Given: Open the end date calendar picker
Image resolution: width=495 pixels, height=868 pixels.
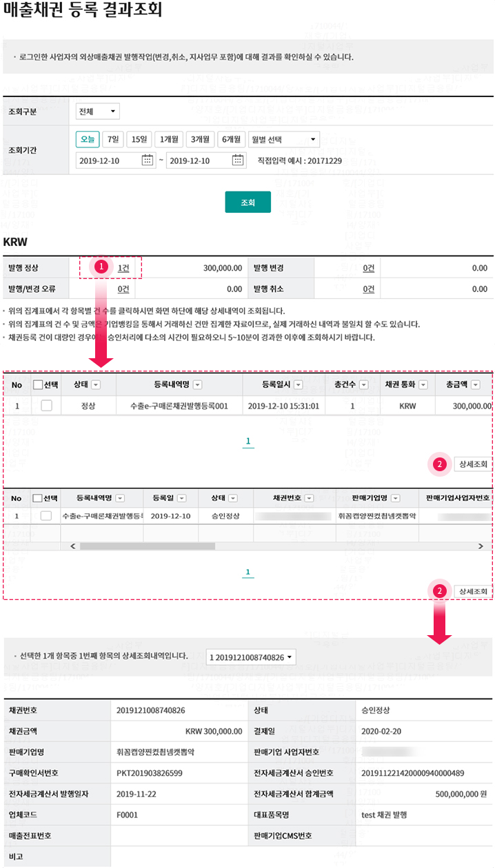Looking at the screenshot, I should 237,161.
